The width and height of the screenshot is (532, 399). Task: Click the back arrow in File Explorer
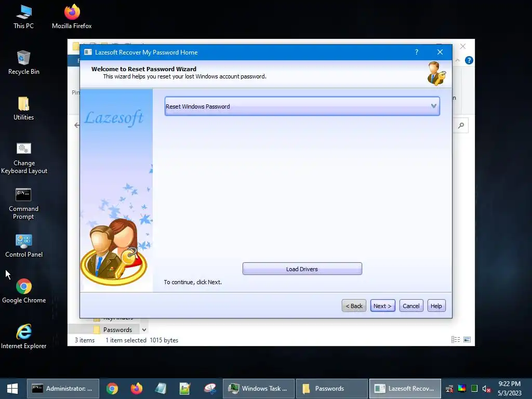coord(77,125)
